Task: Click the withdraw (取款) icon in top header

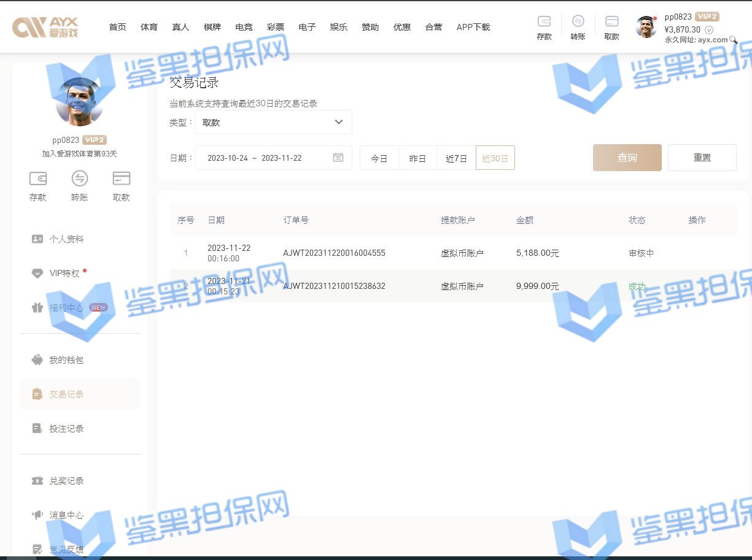Action: pyautogui.click(x=611, y=22)
